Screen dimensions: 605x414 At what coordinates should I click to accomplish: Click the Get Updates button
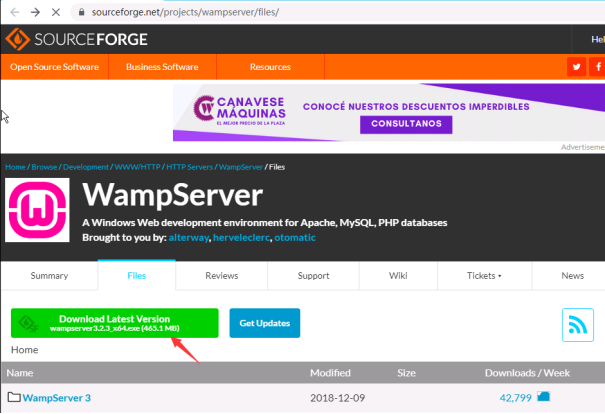(265, 323)
